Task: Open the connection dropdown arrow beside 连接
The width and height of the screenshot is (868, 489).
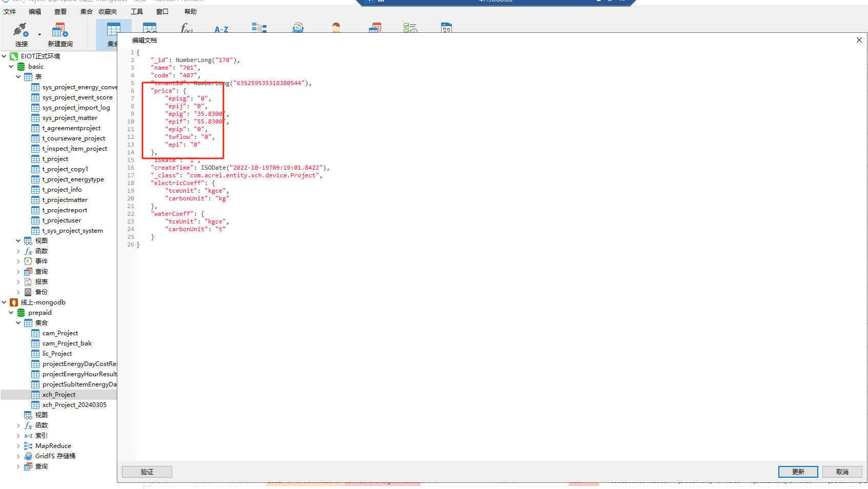Action: coord(39,35)
